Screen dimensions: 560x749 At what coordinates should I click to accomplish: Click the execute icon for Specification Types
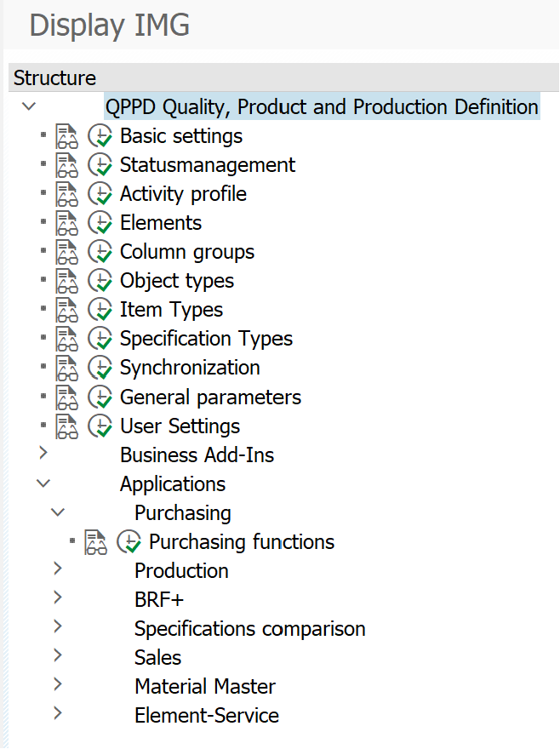(100, 339)
